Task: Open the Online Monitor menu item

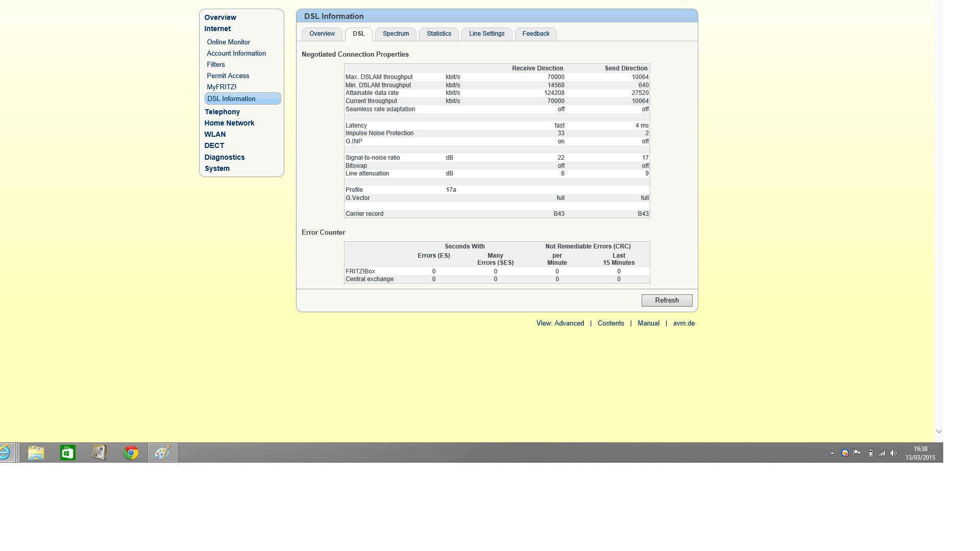Action: click(x=228, y=42)
